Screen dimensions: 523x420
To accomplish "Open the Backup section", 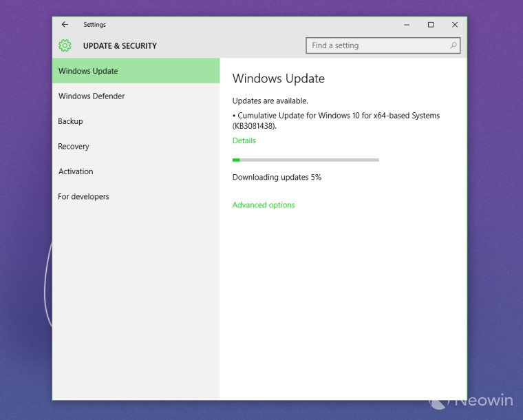I will pos(136,121).
